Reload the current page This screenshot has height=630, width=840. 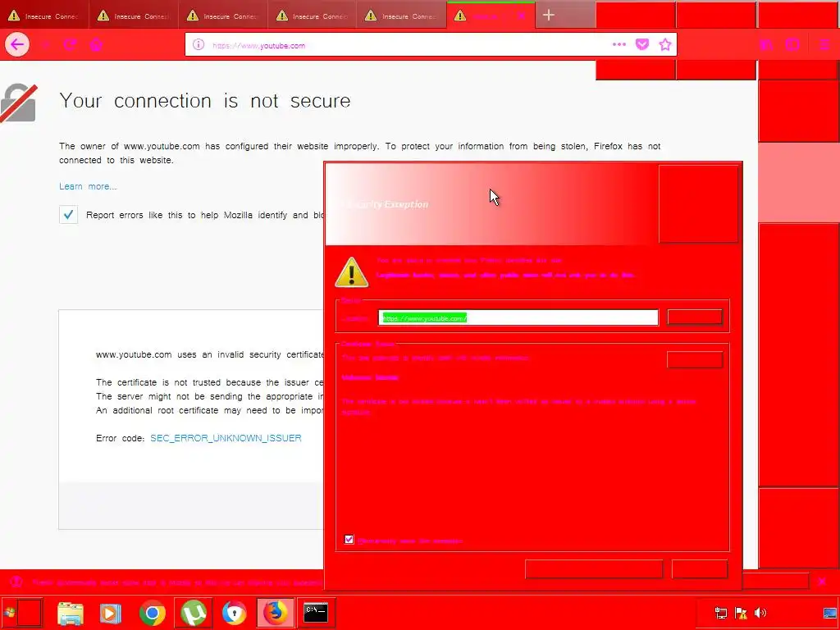[70, 44]
